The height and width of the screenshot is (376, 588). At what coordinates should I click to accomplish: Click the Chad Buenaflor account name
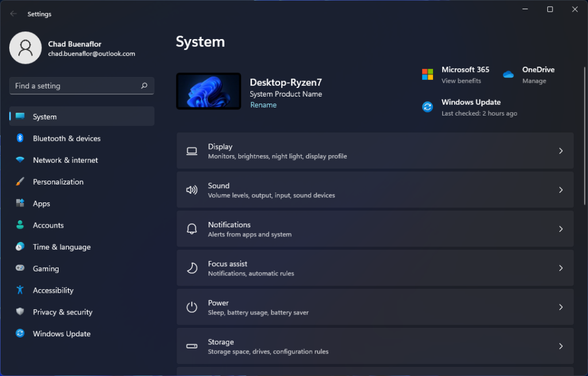click(x=75, y=44)
